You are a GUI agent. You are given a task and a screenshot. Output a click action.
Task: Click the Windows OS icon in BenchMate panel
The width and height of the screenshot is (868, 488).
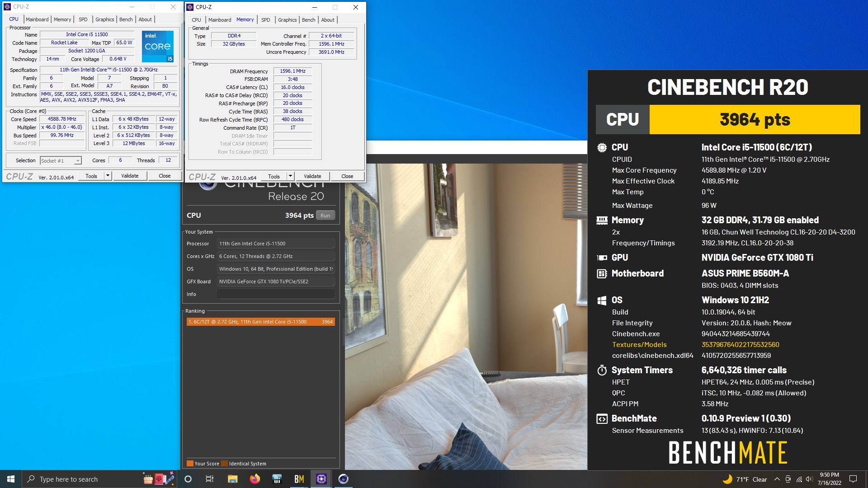tap(602, 300)
